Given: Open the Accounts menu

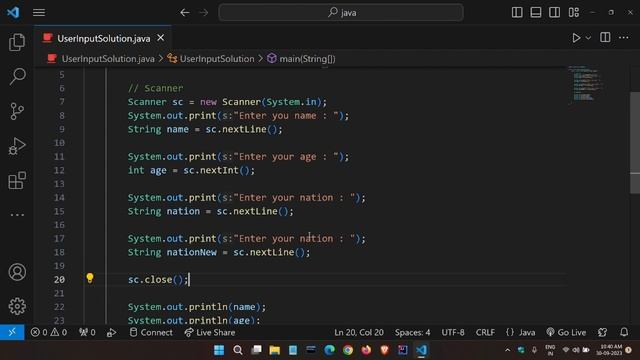Looking at the screenshot, I should (x=17, y=272).
